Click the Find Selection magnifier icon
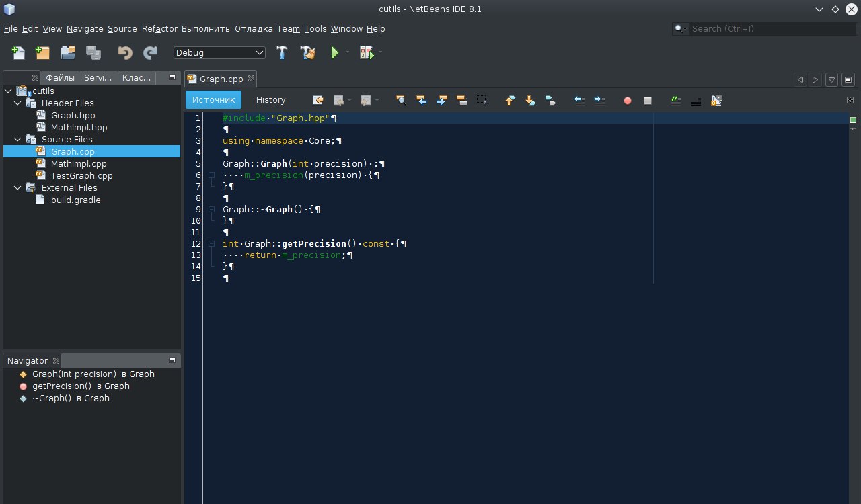861x504 pixels. 401,100
